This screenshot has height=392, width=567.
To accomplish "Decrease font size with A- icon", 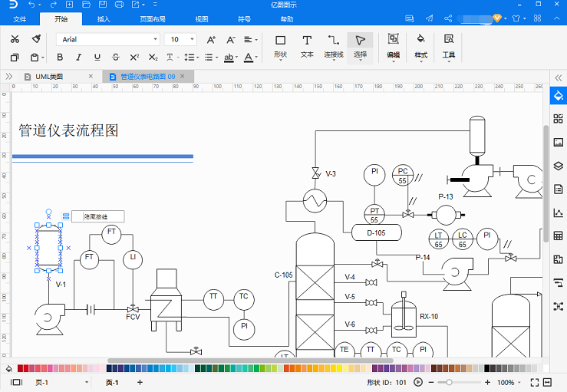I will point(231,39).
